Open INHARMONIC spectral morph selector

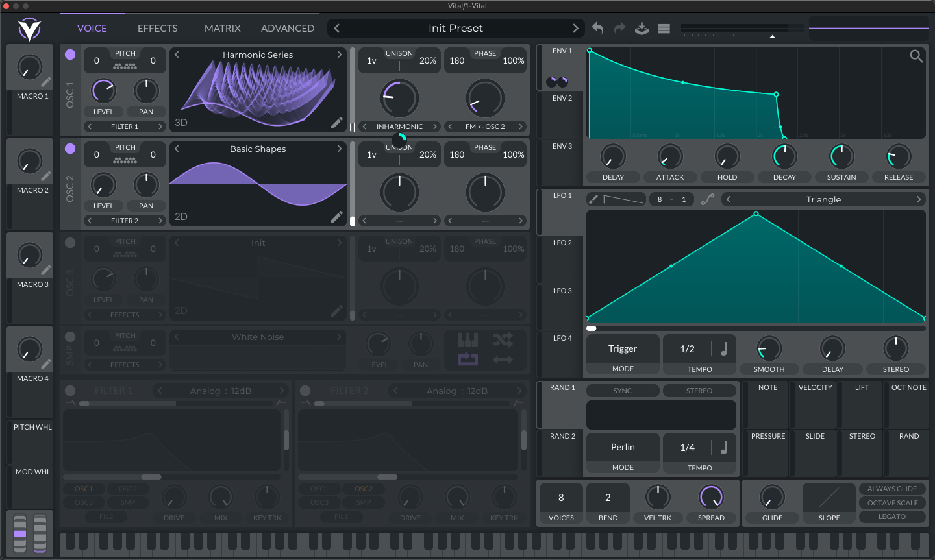click(x=399, y=127)
